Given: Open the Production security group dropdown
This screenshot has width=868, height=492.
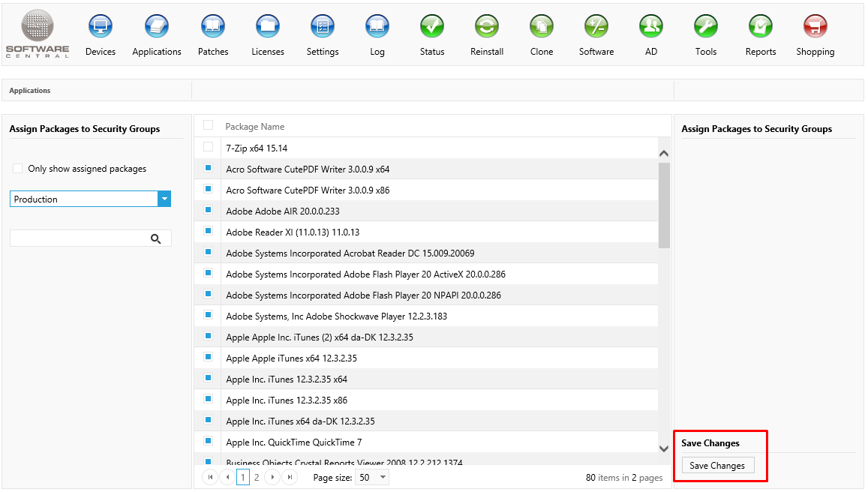Looking at the screenshot, I should [x=164, y=199].
